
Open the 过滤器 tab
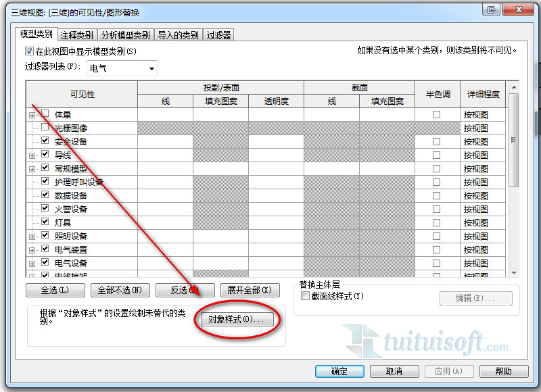pyautogui.click(x=218, y=35)
